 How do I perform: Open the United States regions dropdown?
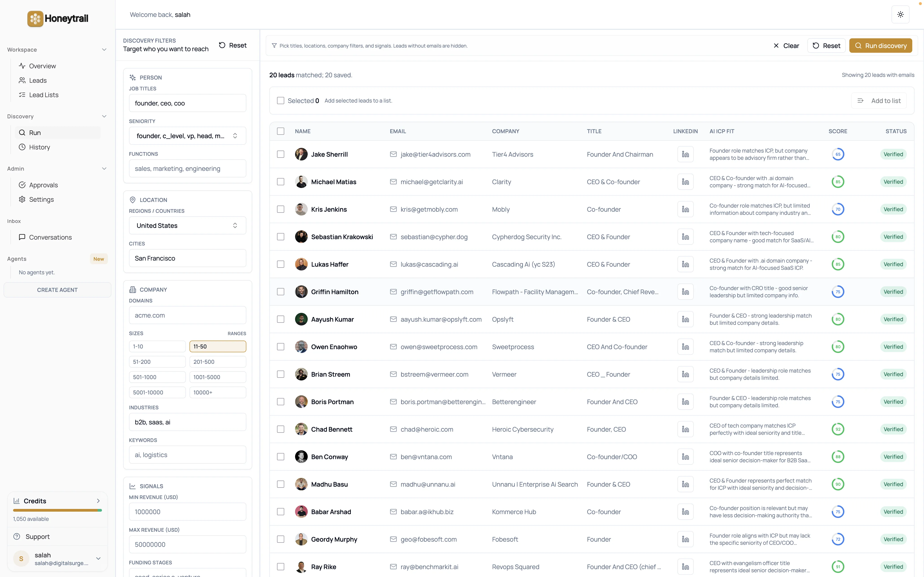point(187,226)
